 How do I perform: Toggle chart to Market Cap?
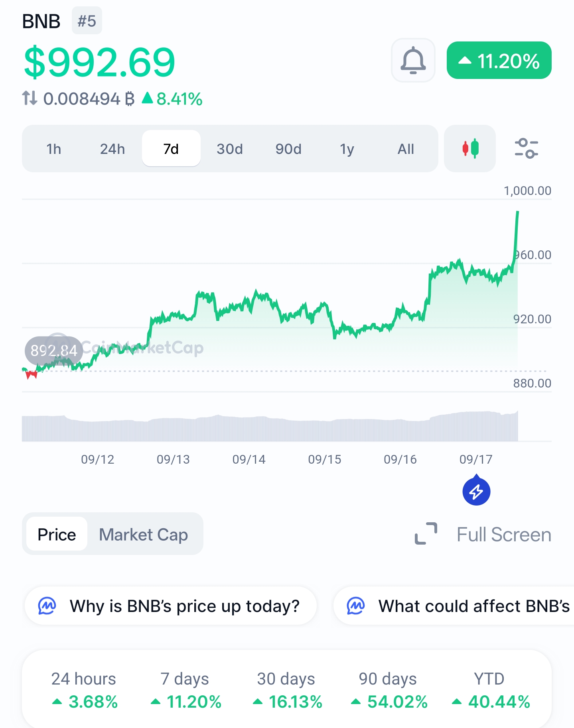click(x=144, y=534)
